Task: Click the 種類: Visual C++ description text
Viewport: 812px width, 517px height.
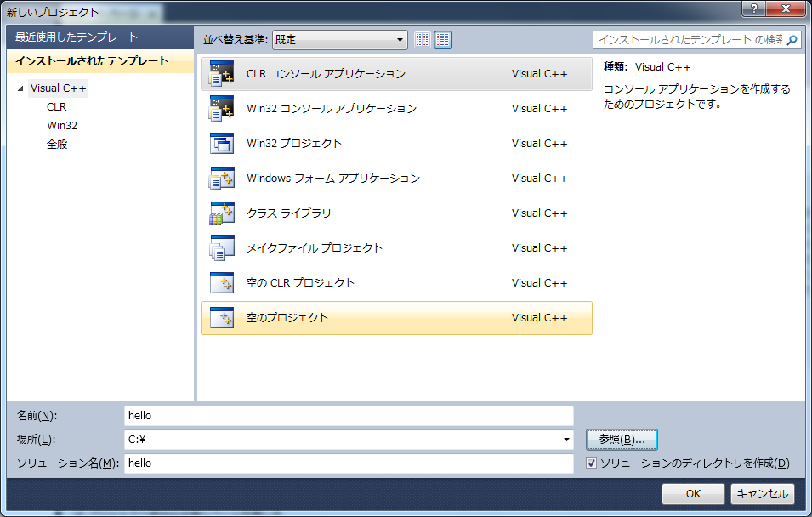Action: click(647, 67)
